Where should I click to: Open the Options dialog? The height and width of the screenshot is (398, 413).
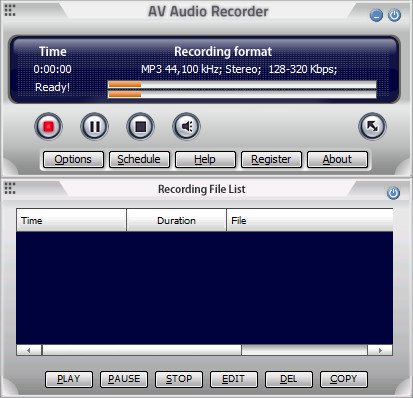pos(73,159)
